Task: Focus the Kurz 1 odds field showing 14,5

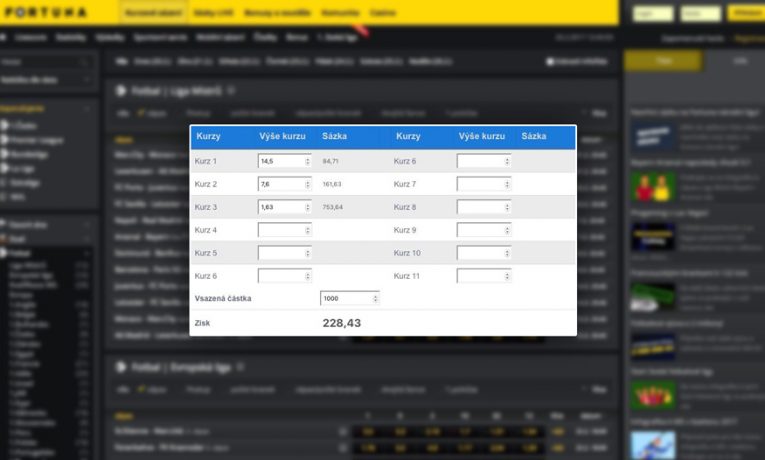Action: [x=280, y=161]
